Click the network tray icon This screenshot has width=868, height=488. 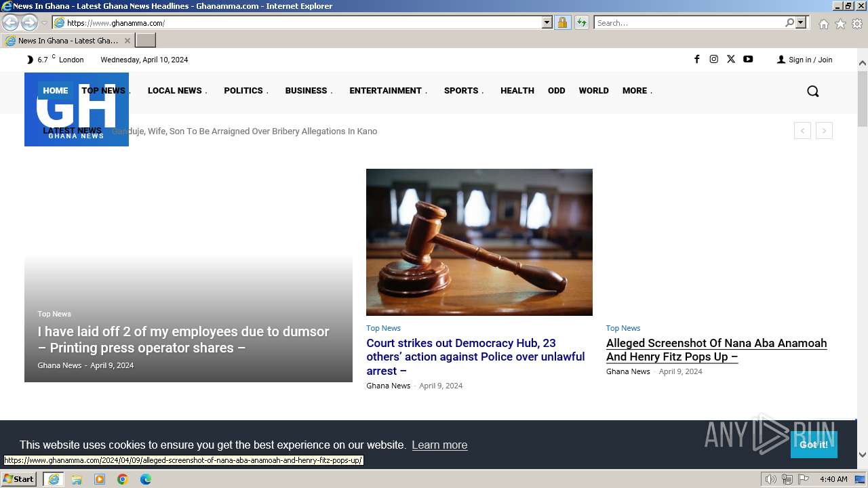click(787, 479)
